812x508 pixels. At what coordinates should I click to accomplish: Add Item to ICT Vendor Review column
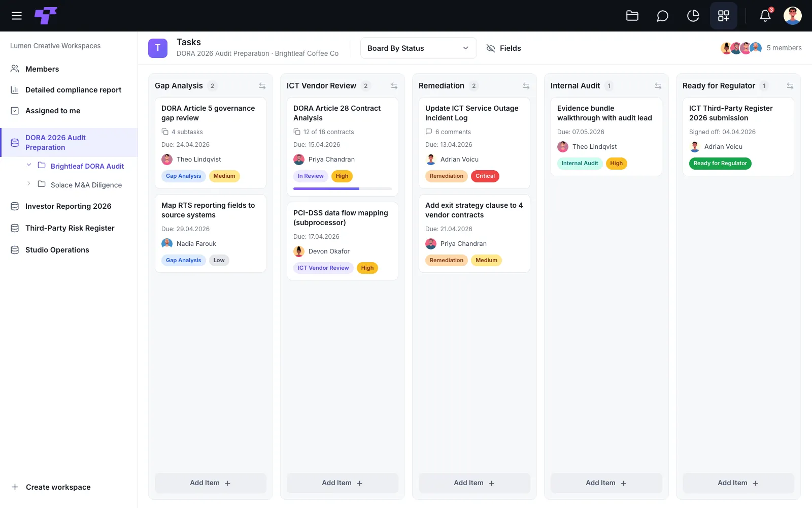tap(343, 483)
